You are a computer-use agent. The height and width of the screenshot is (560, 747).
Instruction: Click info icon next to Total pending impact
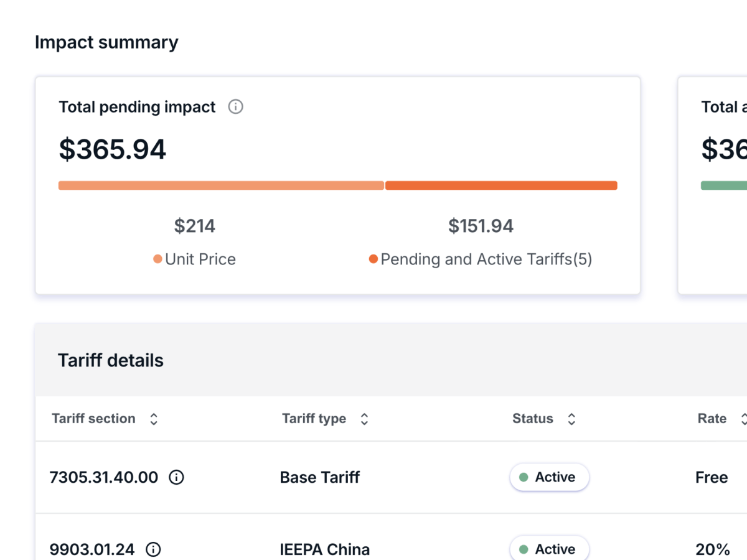[x=235, y=107]
